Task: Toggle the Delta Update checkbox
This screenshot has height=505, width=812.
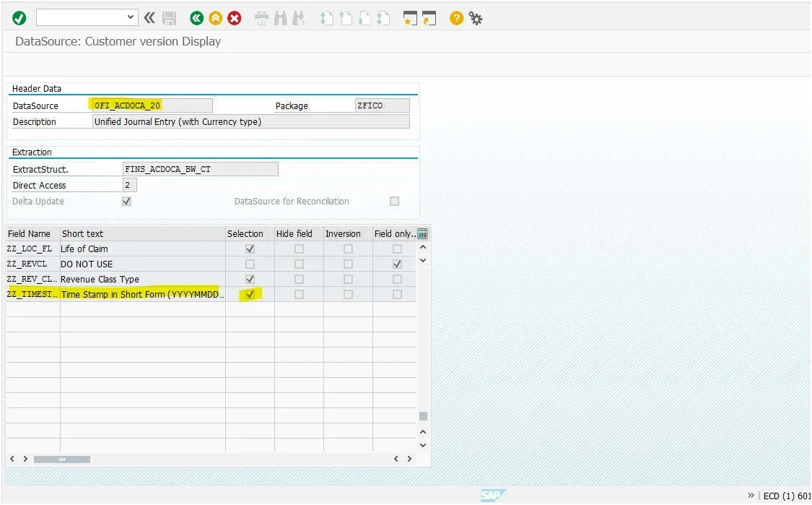Action: [127, 201]
